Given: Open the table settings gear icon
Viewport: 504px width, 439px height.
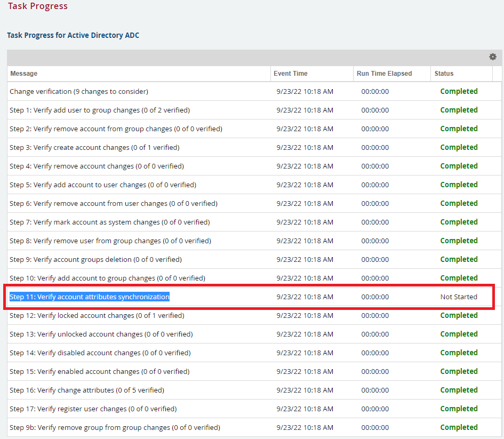Looking at the screenshot, I should point(492,57).
